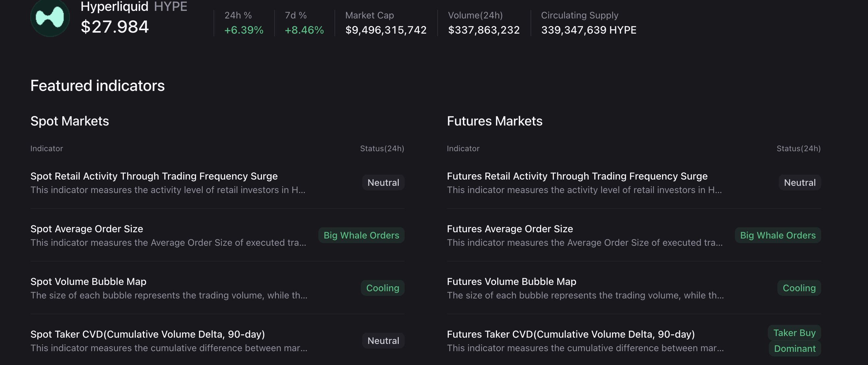Screen dimensions: 868x365
Task: Click the Big Whale Orders badge in Spot Markets
Action: [361, 235]
